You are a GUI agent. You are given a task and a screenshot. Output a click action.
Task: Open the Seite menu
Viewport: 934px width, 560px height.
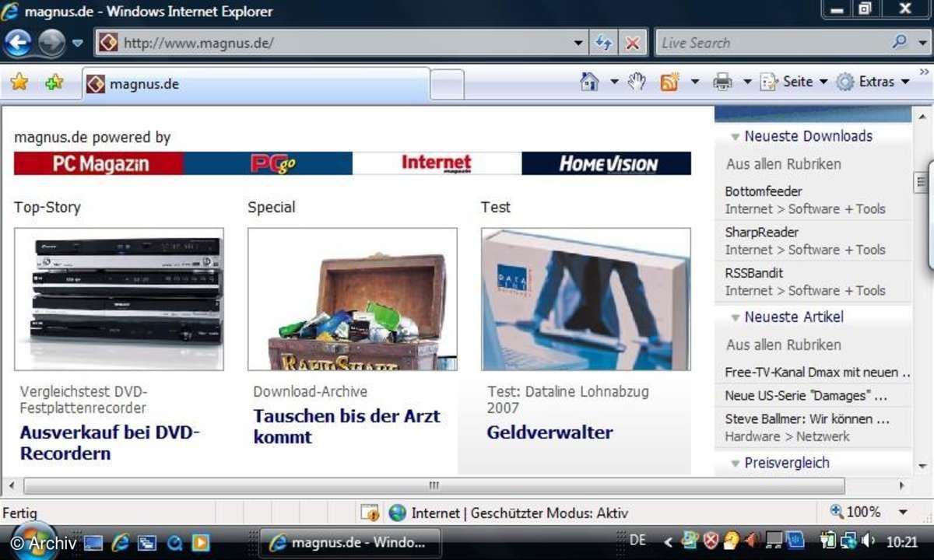[x=793, y=82]
